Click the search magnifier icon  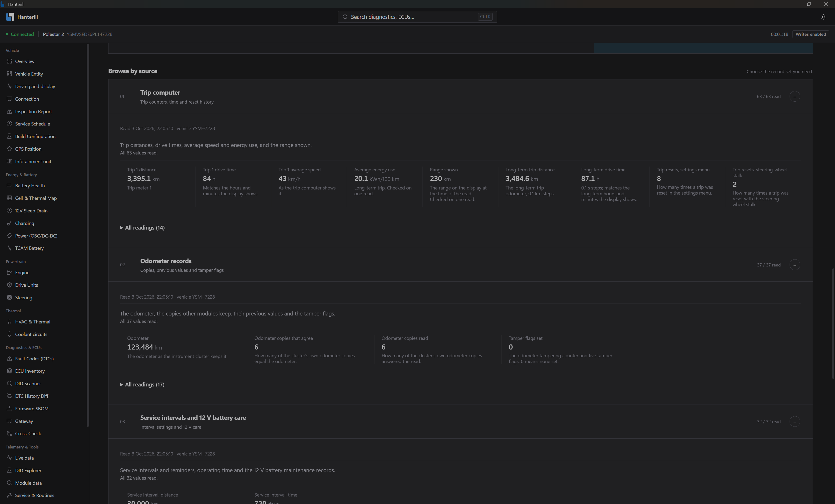click(345, 17)
